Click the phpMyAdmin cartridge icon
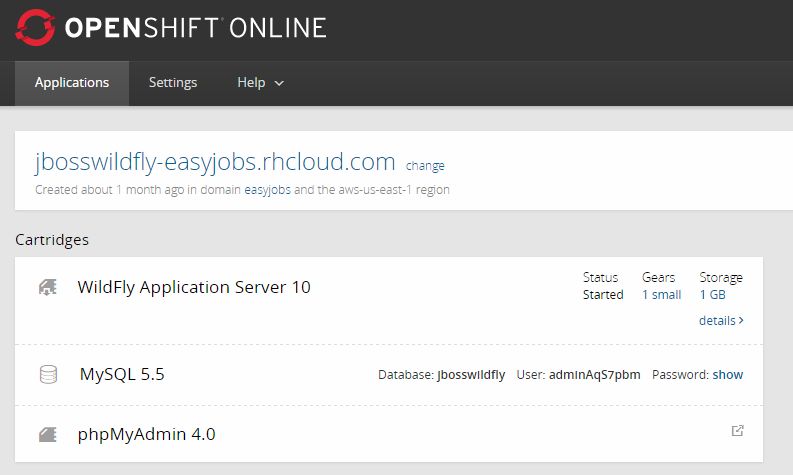 click(x=48, y=435)
